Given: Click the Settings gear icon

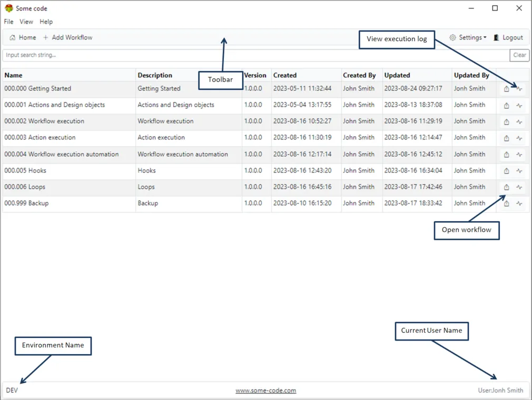Looking at the screenshot, I should 452,37.
